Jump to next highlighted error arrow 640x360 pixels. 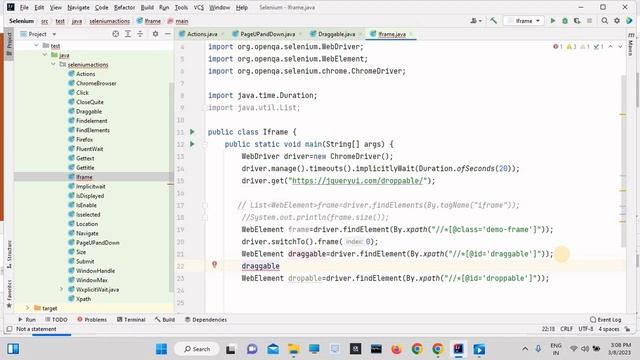(x=620, y=47)
